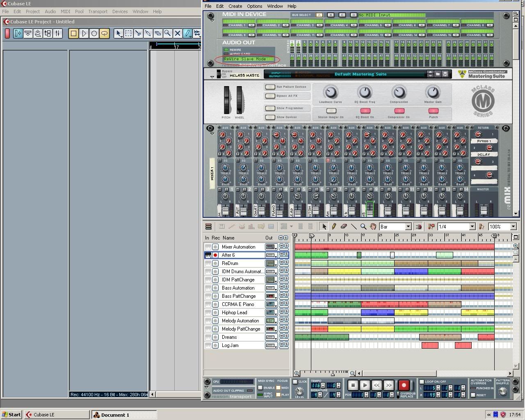Adjust the mixer Master level fader
525x420 pixels.
coord(484,210)
